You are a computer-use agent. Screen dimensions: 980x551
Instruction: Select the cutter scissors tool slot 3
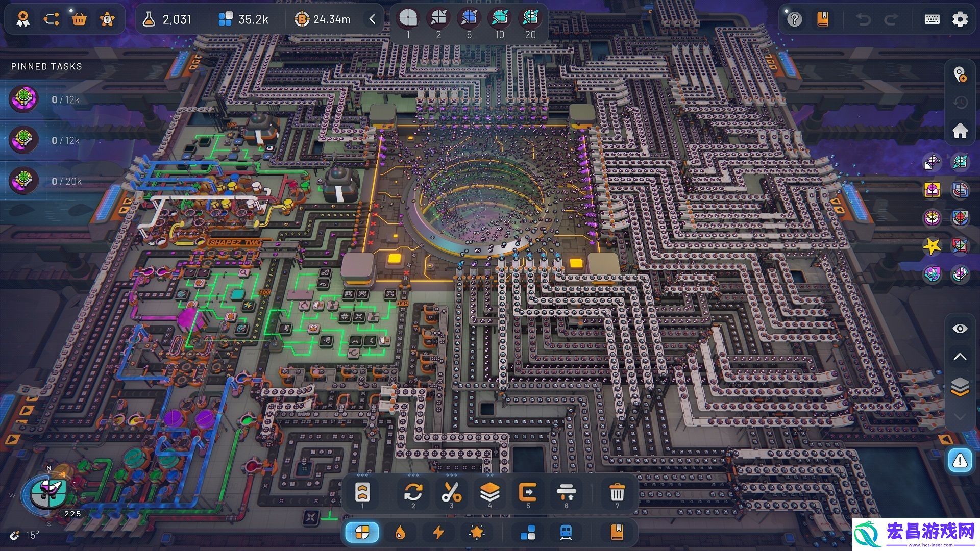[451, 494]
